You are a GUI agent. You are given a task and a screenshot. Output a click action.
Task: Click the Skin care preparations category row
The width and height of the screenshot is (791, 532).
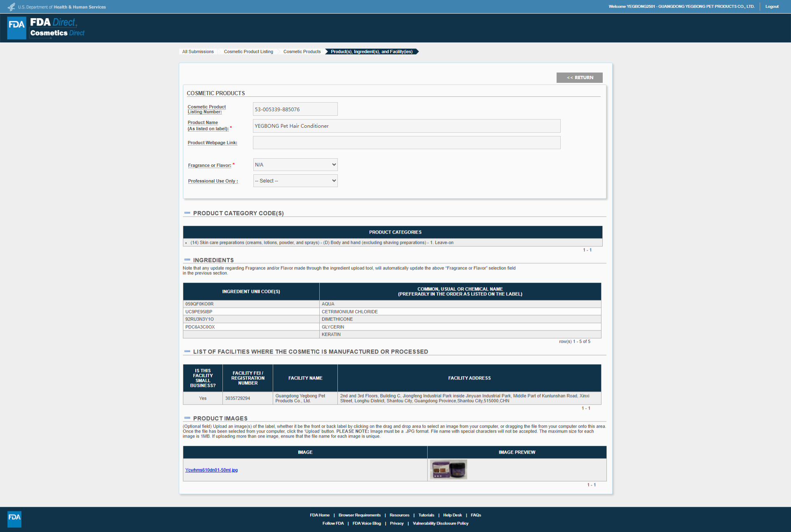[393, 243]
